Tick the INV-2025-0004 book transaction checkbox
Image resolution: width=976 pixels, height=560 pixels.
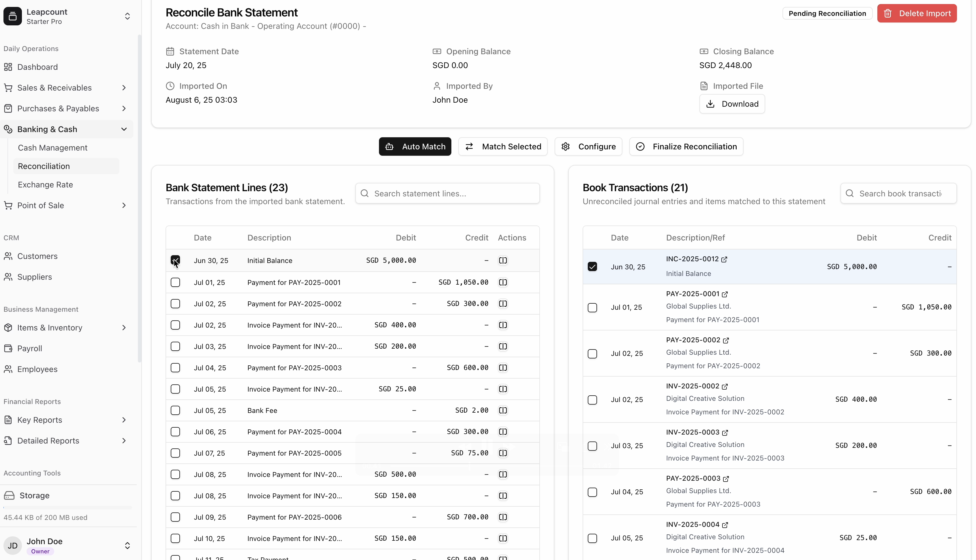592,538
